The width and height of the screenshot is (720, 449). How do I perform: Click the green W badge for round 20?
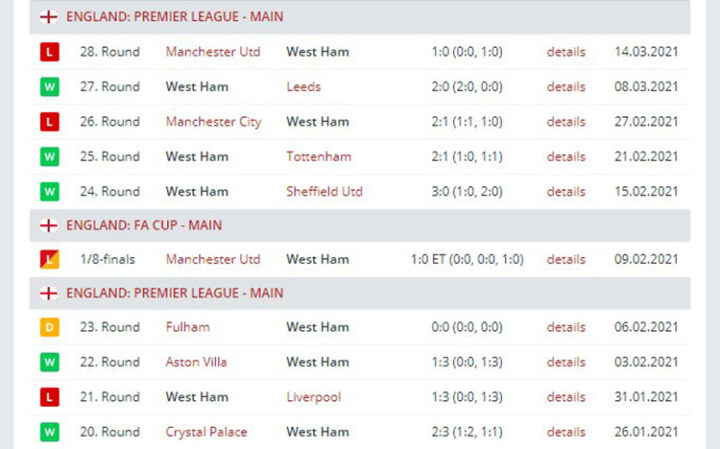pyautogui.click(x=49, y=432)
